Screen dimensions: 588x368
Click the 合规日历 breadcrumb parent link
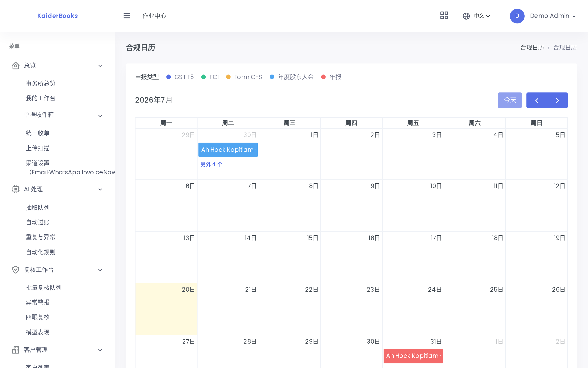point(532,47)
